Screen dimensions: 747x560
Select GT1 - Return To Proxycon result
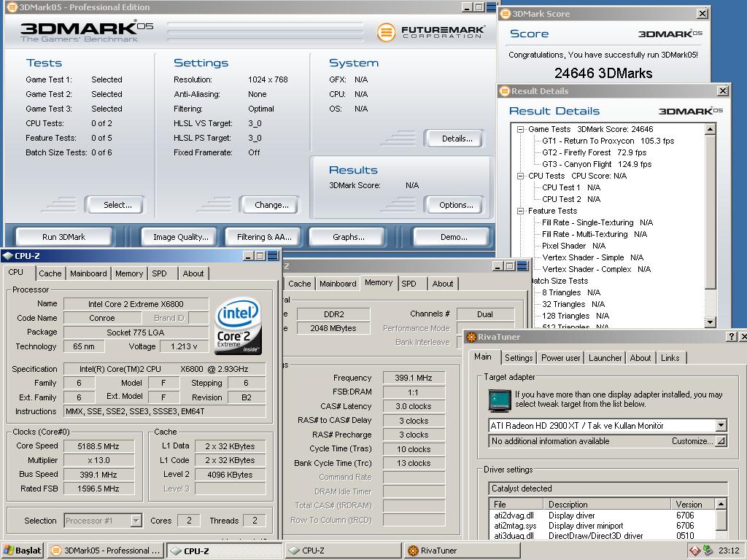[x=608, y=141]
